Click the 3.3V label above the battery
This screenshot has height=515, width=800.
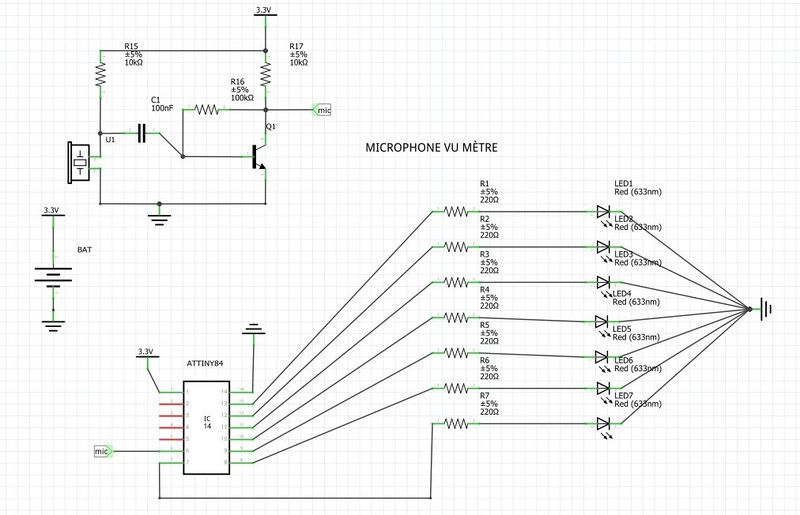pos(51,211)
